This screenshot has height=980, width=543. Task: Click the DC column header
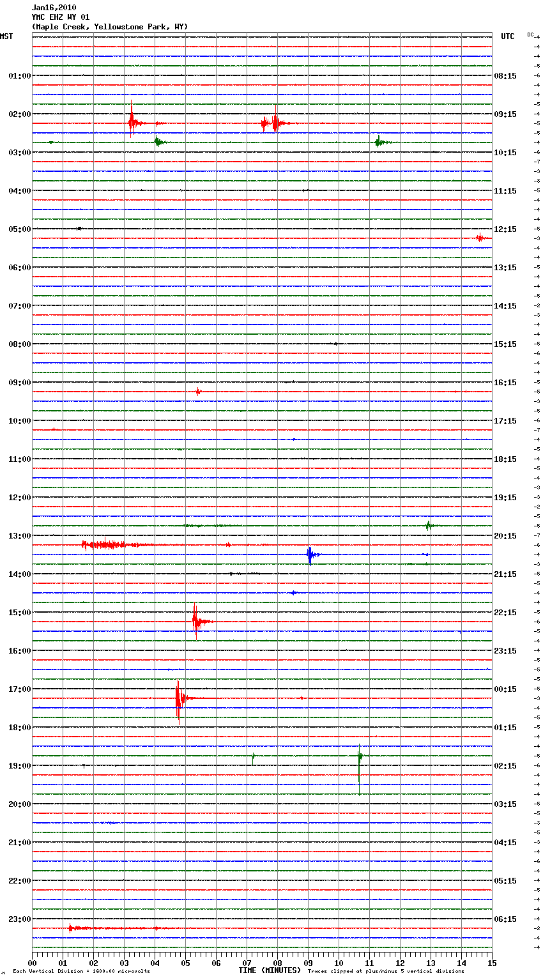[x=530, y=34]
